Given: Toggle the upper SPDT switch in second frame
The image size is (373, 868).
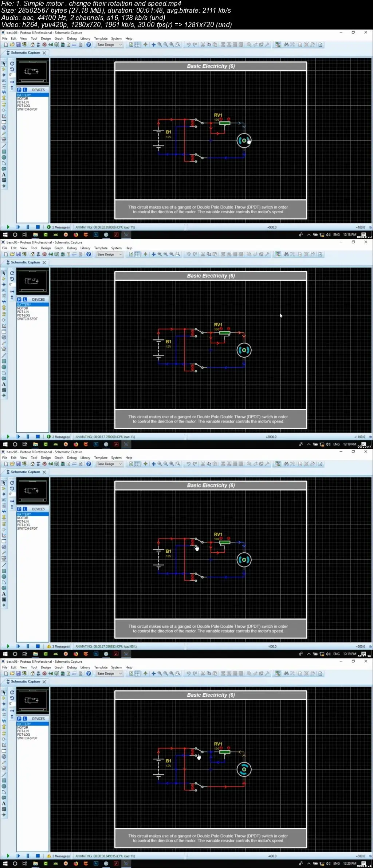Looking at the screenshot, I should pos(198,332).
